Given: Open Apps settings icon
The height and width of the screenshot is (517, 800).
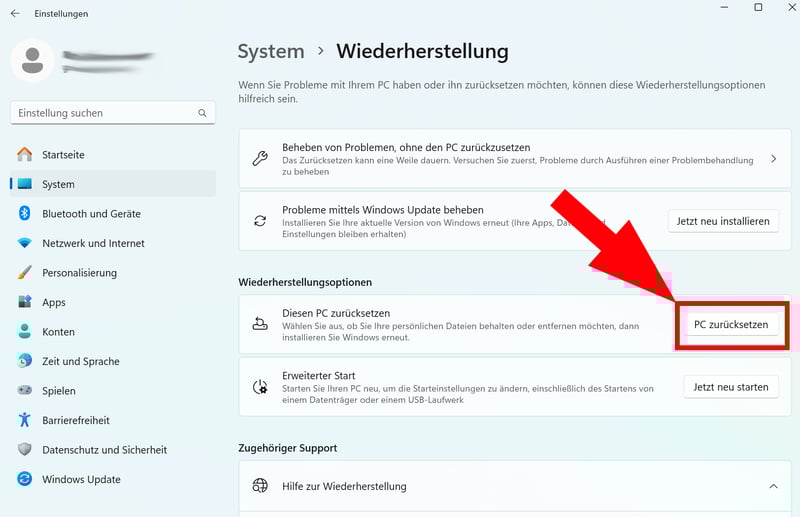Looking at the screenshot, I should coord(25,302).
